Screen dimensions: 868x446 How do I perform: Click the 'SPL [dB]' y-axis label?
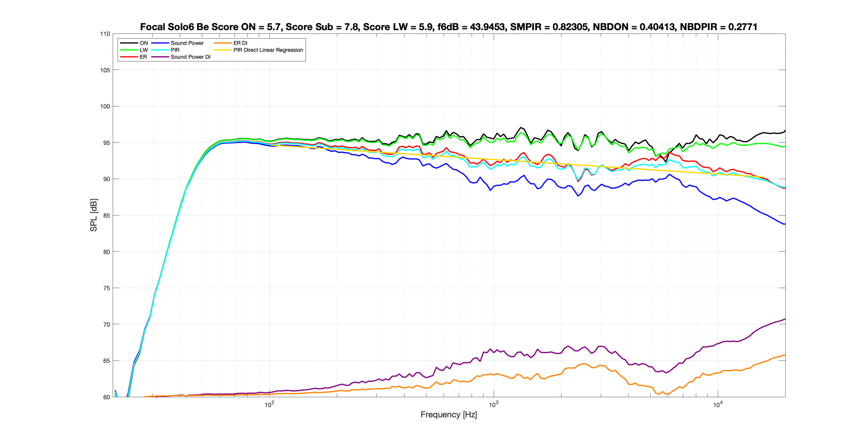point(94,215)
